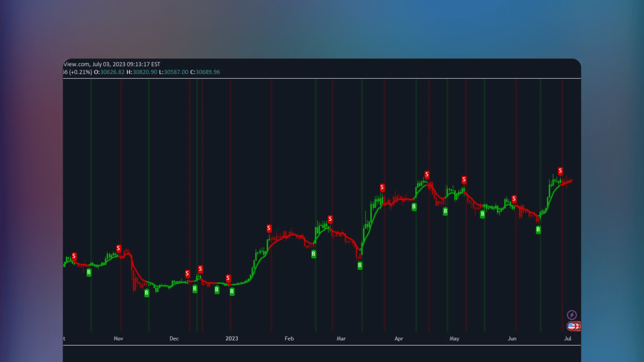The image size is (644, 362).
Task: Click the Sell marker in late February
Action: 330,219
